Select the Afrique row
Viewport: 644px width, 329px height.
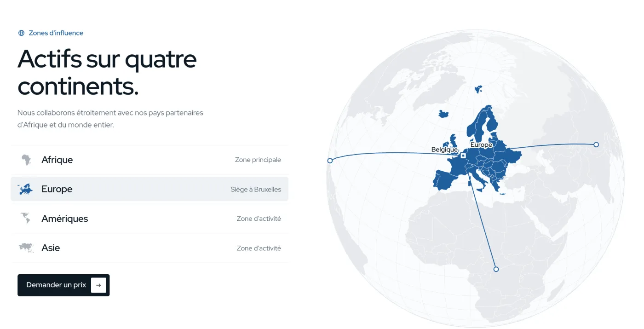click(149, 160)
